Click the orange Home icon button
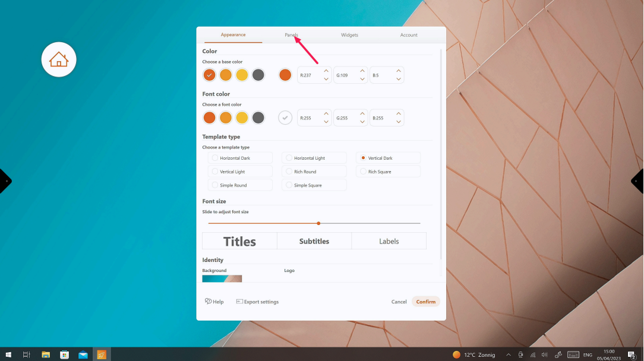644x361 pixels. 59,59
